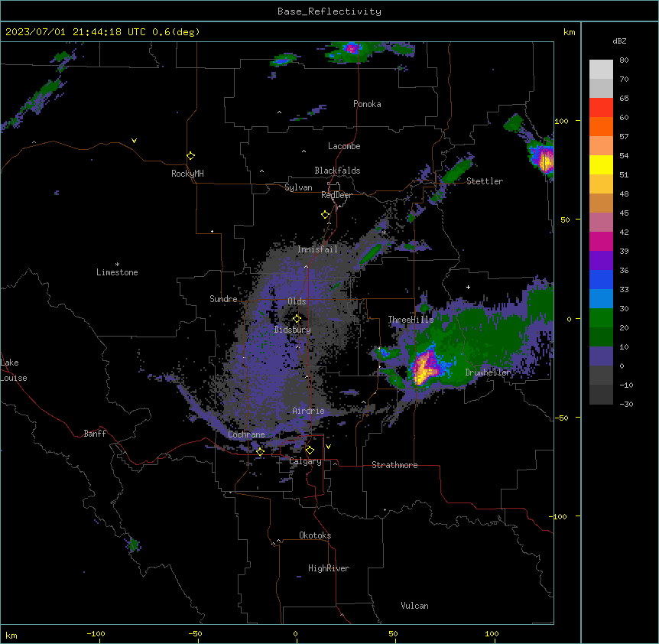Click the strong storm cell on the northeast map edge
This screenshot has height=644, width=659.
(544, 159)
